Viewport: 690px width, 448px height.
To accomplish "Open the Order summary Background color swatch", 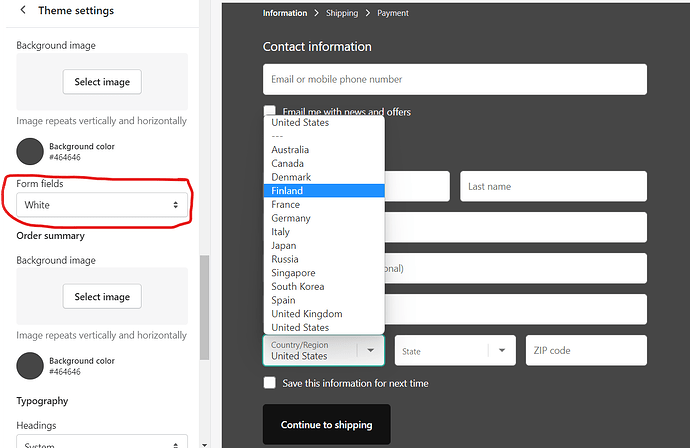I will 30,366.
